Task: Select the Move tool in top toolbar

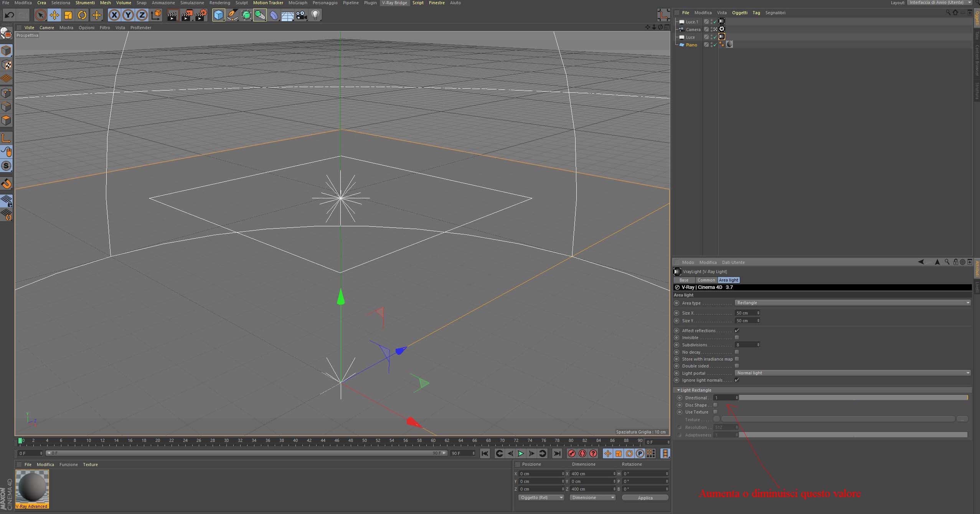Action: click(x=54, y=15)
